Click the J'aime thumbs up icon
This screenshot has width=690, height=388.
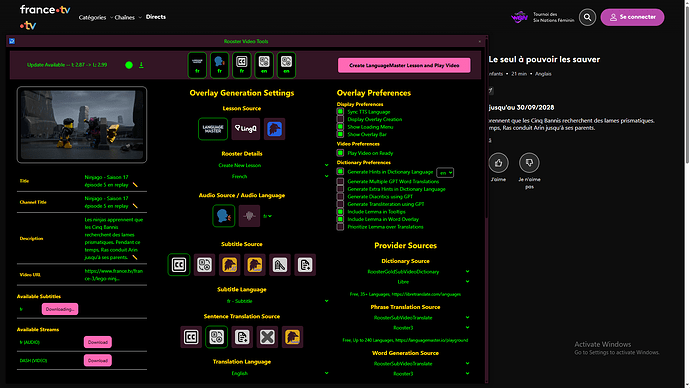[x=498, y=163]
